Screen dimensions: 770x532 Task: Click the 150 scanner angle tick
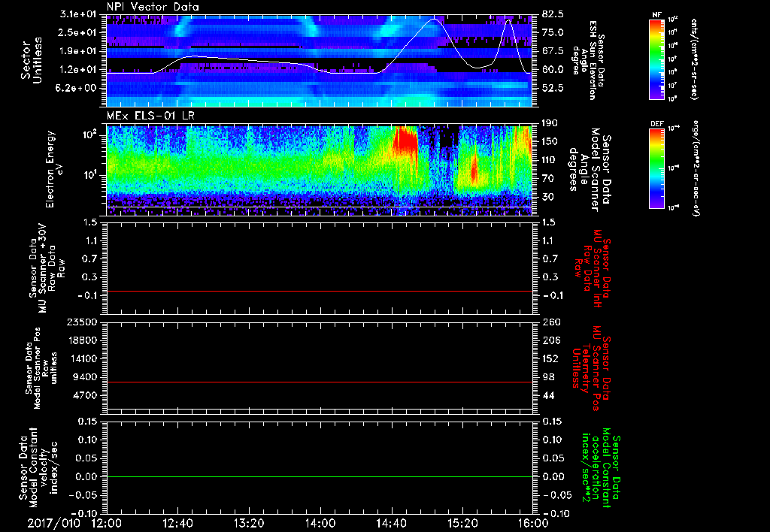coord(550,141)
